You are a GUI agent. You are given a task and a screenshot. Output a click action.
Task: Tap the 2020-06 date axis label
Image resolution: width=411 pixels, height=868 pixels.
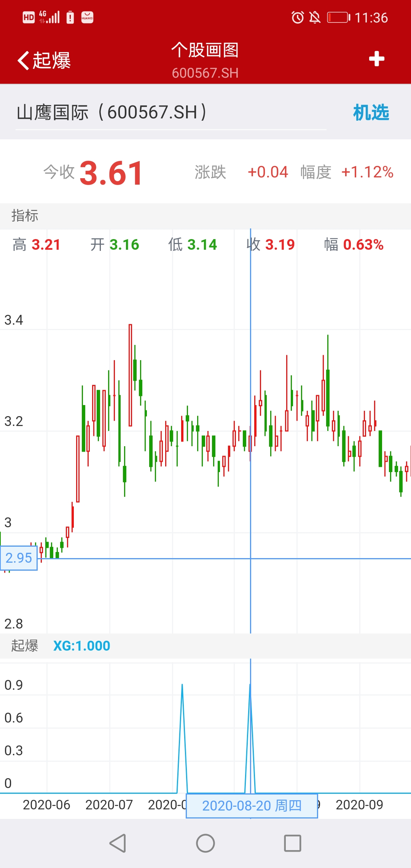[x=46, y=805]
